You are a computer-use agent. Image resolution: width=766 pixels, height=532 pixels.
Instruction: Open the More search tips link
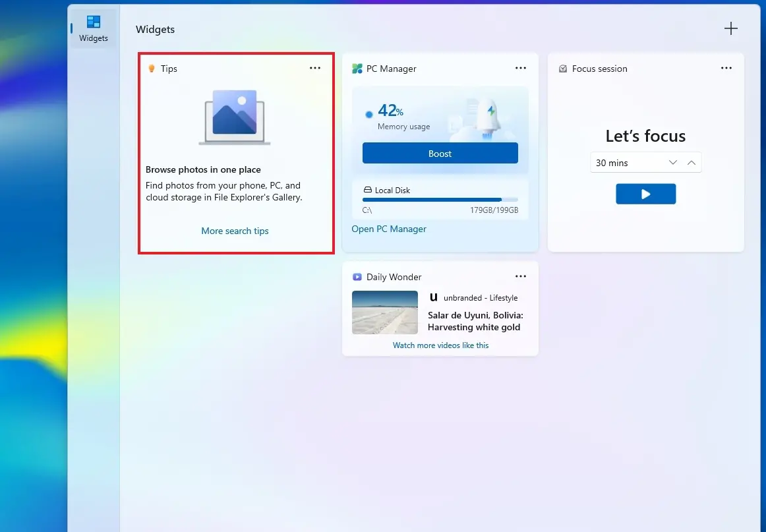(235, 231)
